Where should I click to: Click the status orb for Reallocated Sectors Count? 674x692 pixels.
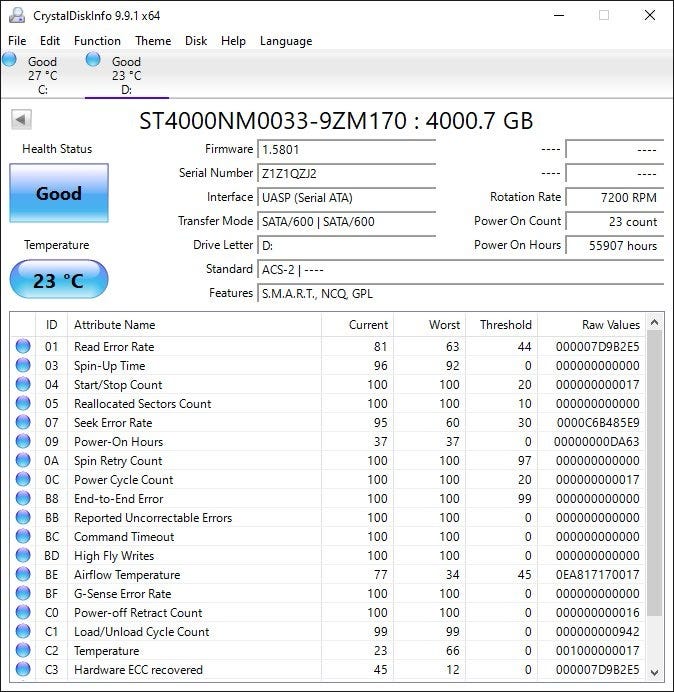coord(23,403)
